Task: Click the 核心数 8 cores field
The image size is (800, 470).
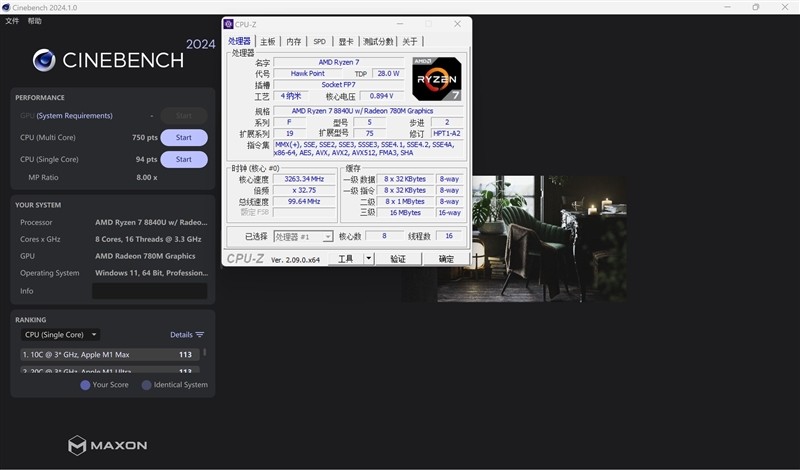Action: pyautogui.click(x=384, y=236)
